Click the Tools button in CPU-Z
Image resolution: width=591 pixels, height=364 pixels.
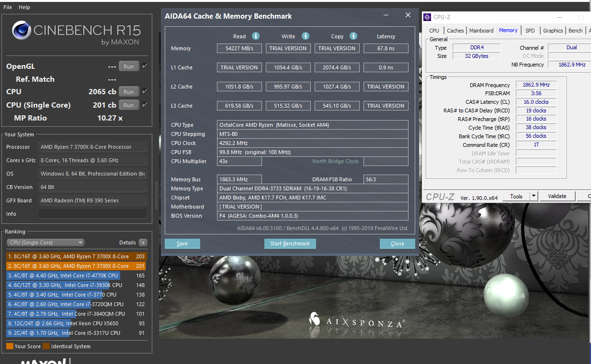[x=516, y=196]
